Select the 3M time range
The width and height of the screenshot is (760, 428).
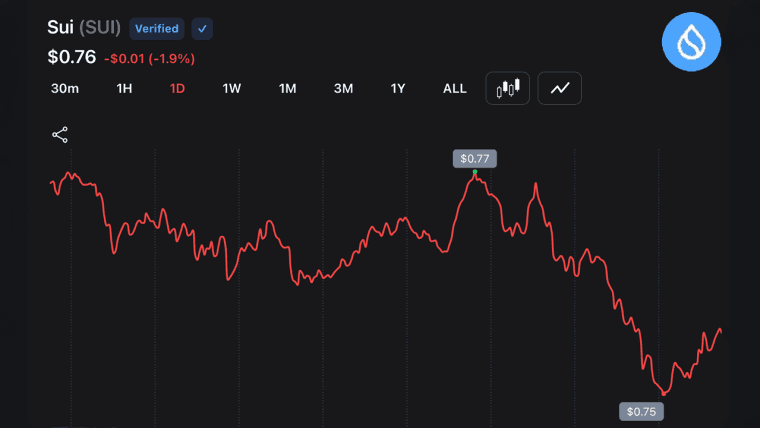(x=343, y=89)
